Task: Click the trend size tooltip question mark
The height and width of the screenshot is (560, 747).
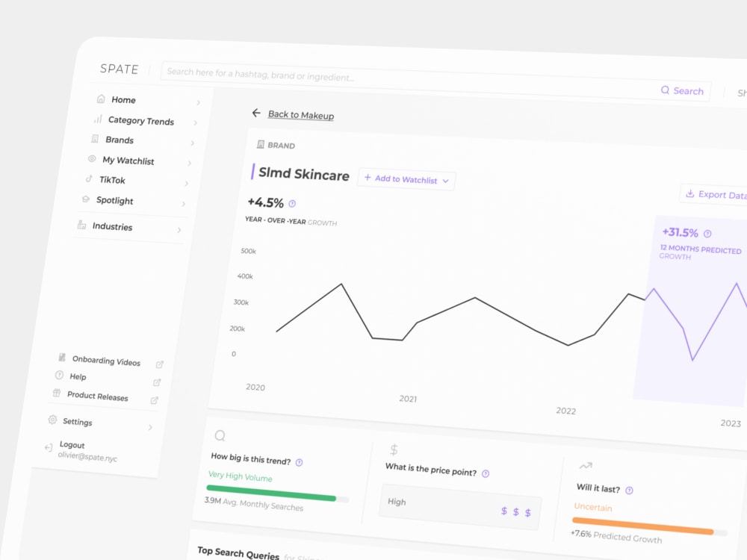Action: (x=298, y=461)
